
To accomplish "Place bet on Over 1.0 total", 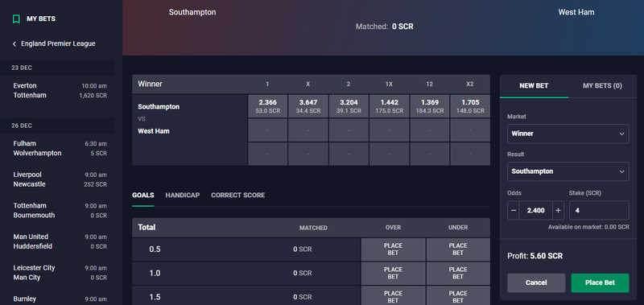I will pyautogui.click(x=393, y=273).
